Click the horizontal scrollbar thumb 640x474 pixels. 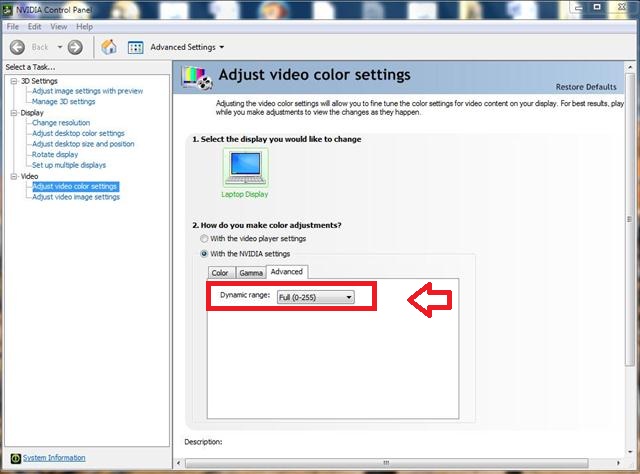click(x=386, y=463)
